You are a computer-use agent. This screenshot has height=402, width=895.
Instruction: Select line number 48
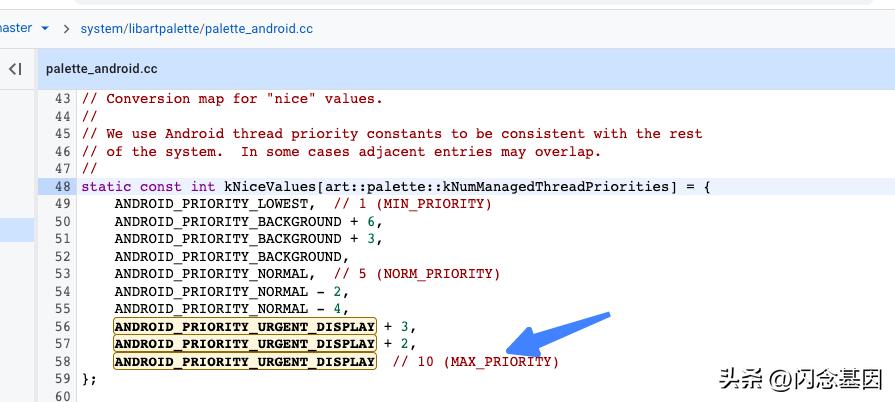point(63,186)
